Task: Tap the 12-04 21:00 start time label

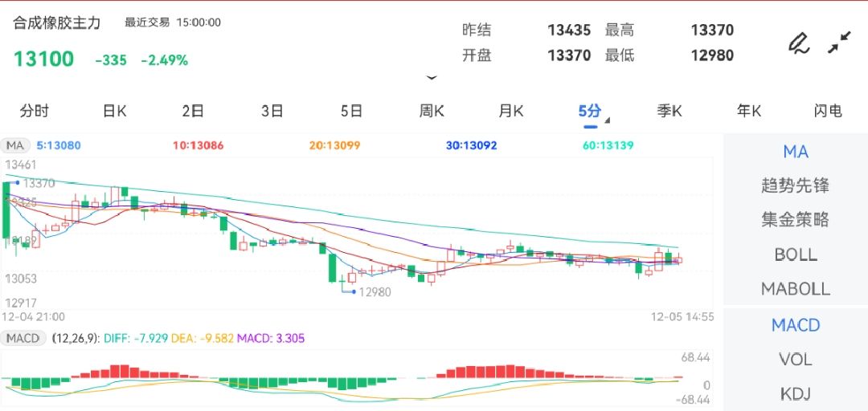Action: [x=33, y=317]
